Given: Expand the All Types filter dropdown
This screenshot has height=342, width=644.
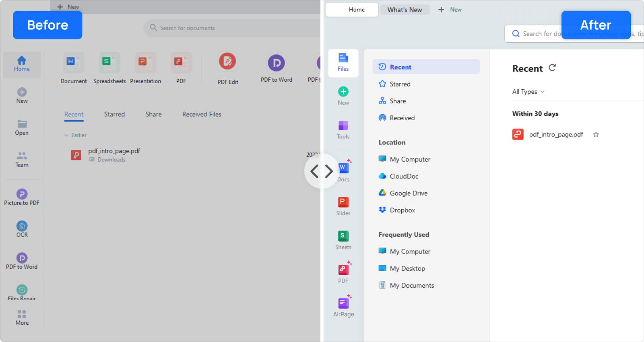Looking at the screenshot, I should click(528, 92).
